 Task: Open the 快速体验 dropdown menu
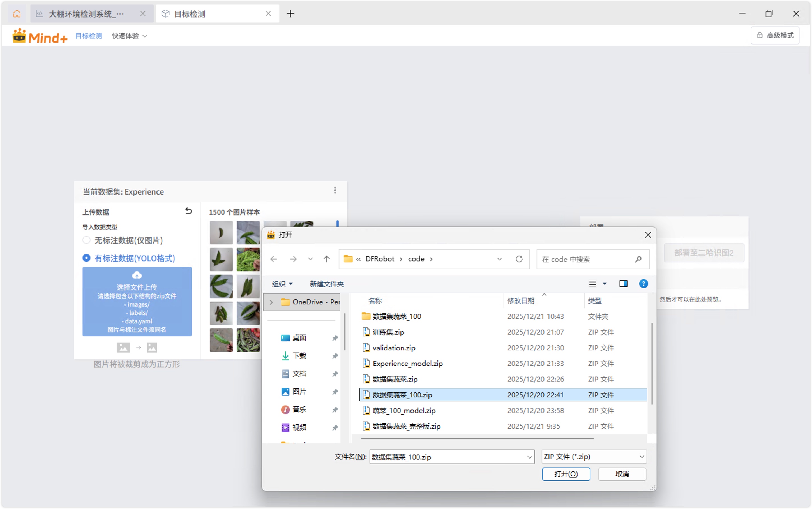129,36
